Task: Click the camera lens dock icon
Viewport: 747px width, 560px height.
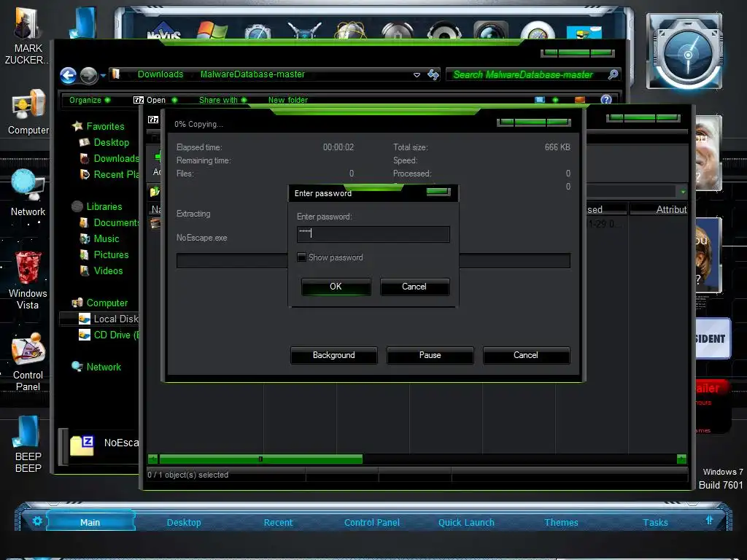Action: click(x=491, y=31)
